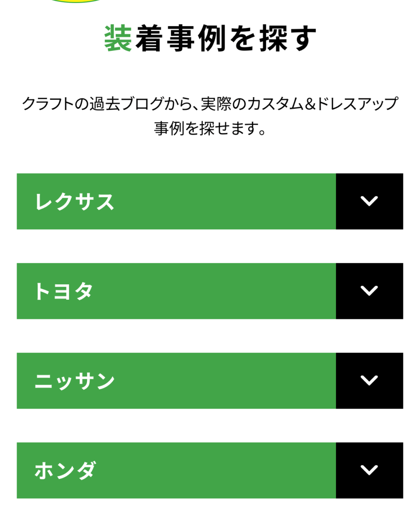Select the レクサス label text
The height and width of the screenshot is (525, 420).
[x=74, y=202]
